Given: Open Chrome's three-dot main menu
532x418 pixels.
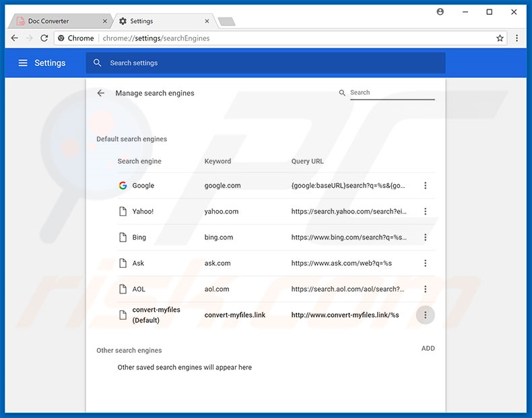Looking at the screenshot, I should 517,38.
